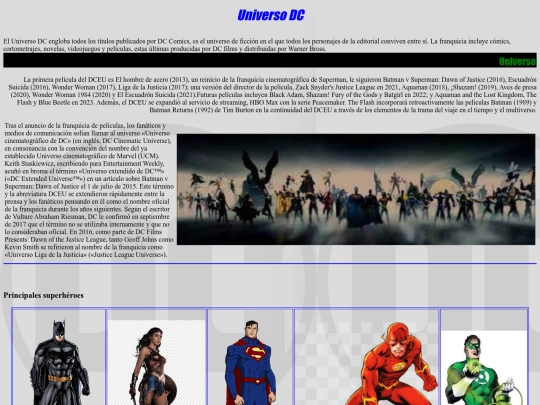Click the text 'Keith Staskiewicz' in left paragraph
Image resolution: width=540 pixels, height=405 pixels.
(28, 164)
